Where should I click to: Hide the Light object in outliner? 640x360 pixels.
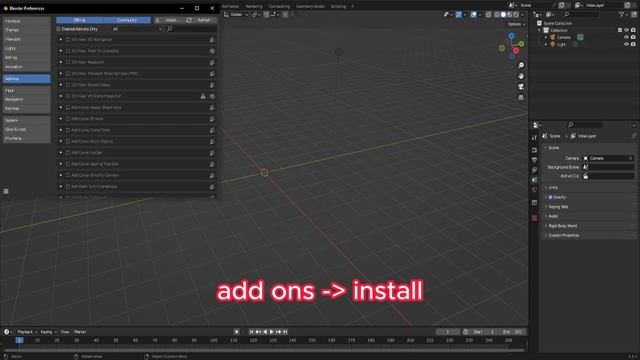point(627,44)
